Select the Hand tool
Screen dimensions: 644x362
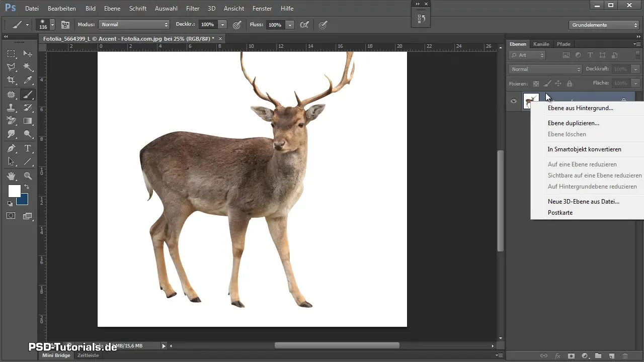click(x=11, y=175)
